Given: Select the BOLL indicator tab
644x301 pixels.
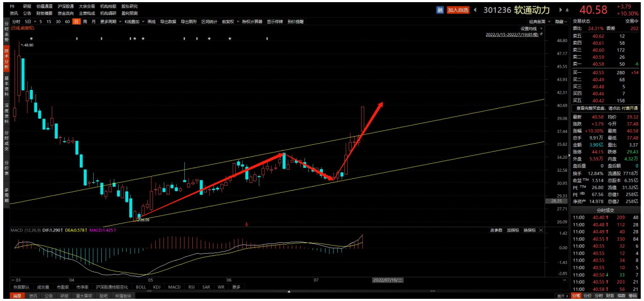Looking at the screenshot, I should (x=141, y=287).
